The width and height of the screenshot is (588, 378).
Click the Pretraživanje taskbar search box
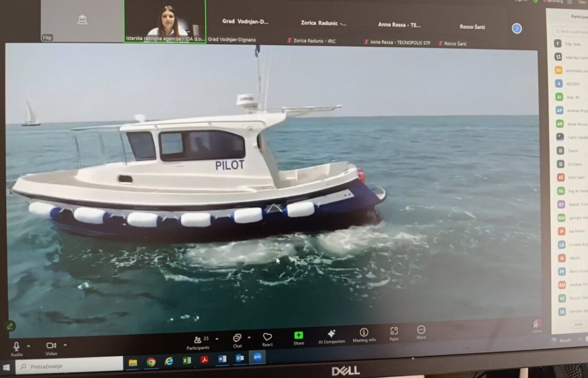coord(70,365)
